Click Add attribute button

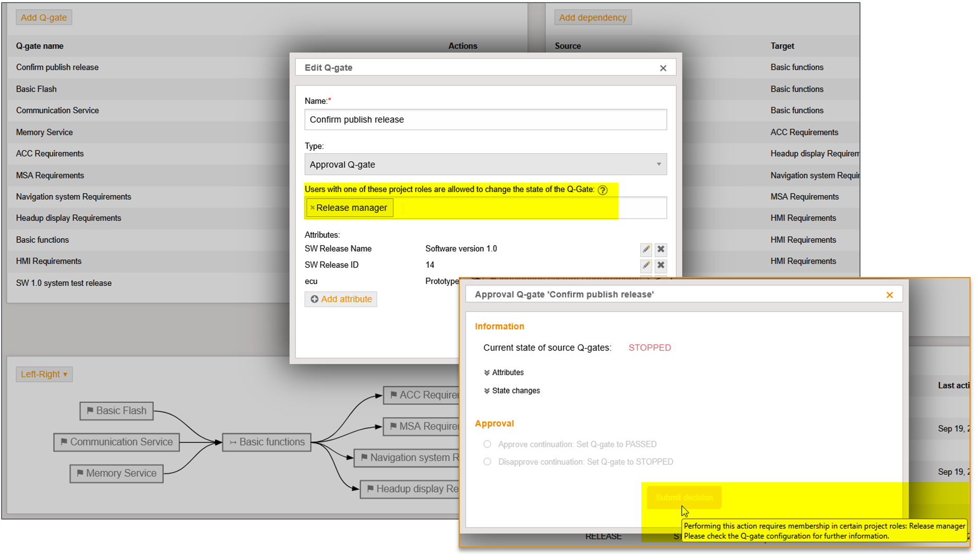pos(341,299)
